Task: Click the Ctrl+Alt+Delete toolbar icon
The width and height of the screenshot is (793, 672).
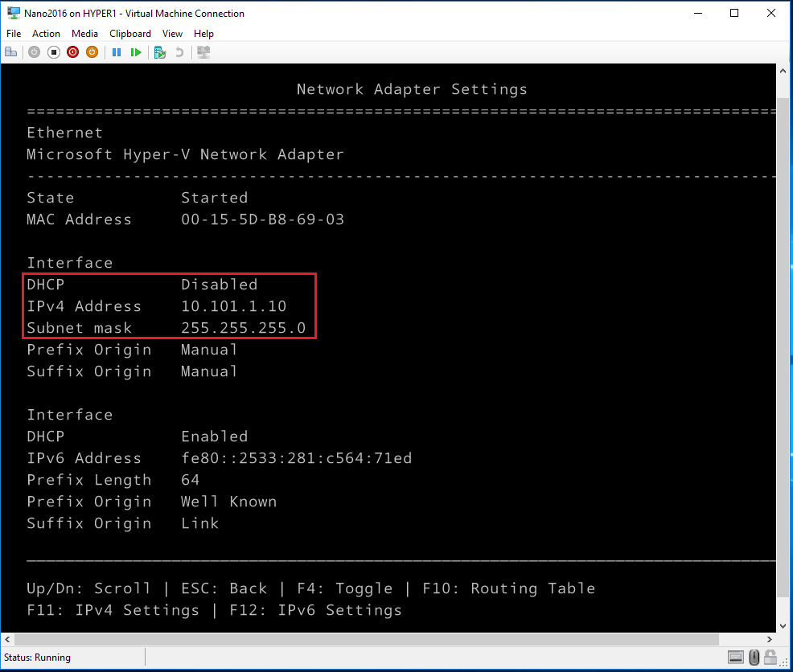Action: [11, 52]
